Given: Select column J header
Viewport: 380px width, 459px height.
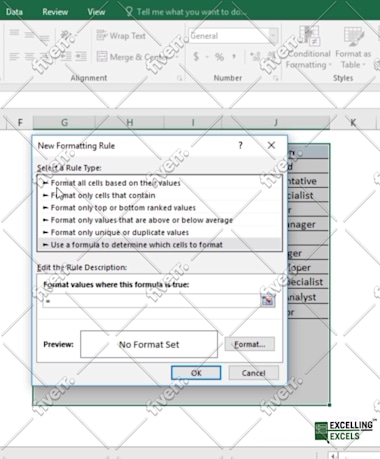Looking at the screenshot, I should pyautogui.click(x=276, y=123).
